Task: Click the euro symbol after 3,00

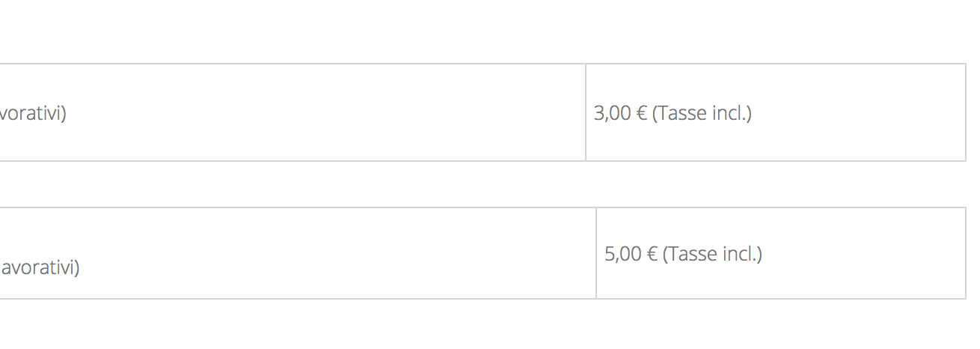Action: point(641,114)
